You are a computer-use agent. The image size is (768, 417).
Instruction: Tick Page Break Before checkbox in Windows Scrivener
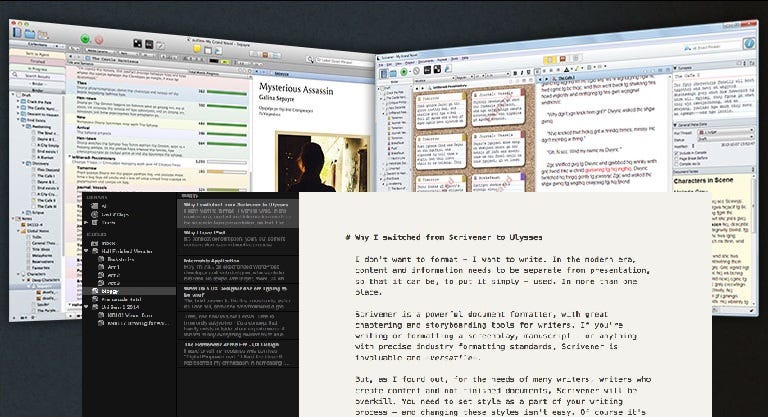coord(677,158)
